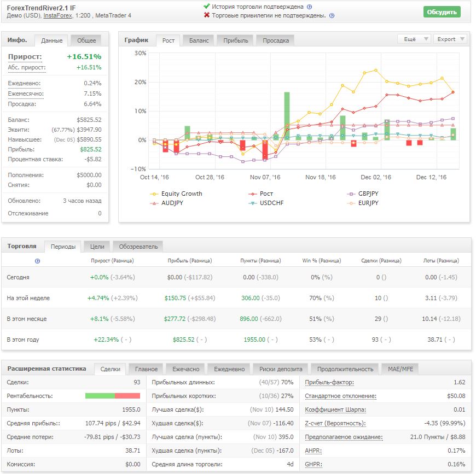Image resolution: width=476 pixels, height=474 pixels.
Task: Select the Баланс chart tab
Action: pyautogui.click(x=199, y=40)
